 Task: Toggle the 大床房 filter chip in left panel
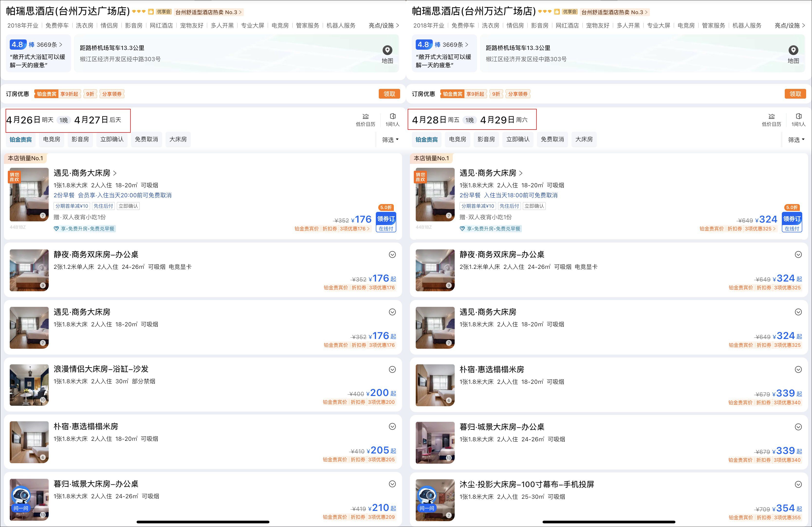(x=178, y=139)
